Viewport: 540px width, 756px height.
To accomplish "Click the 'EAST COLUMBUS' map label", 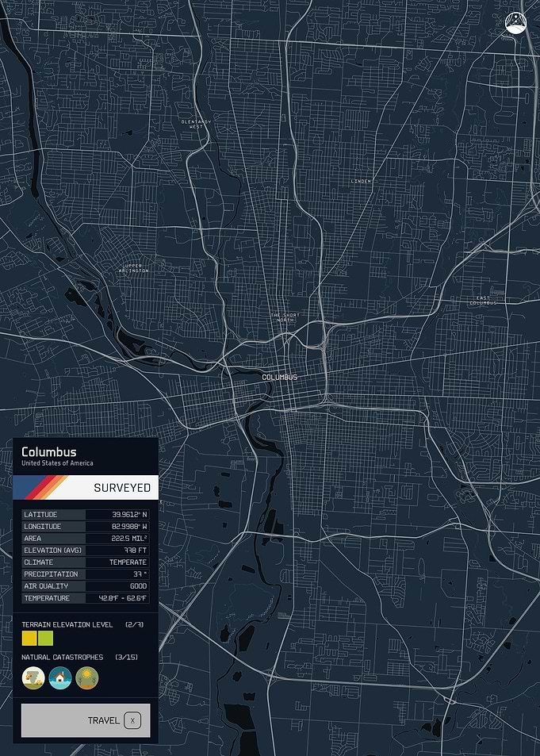I will click(483, 301).
